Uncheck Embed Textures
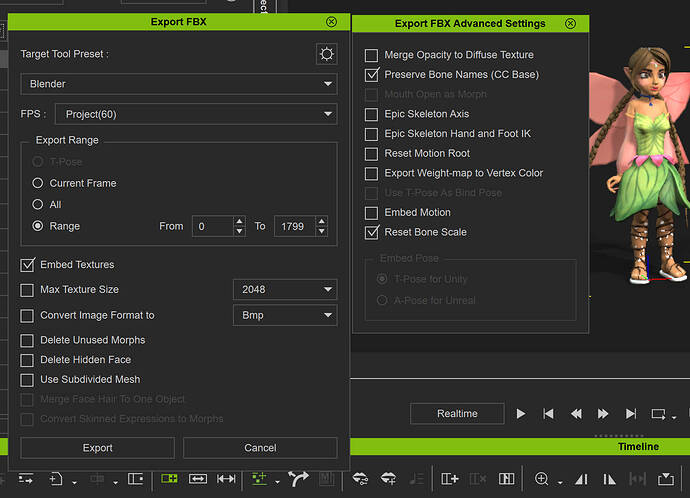 tap(27, 265)
